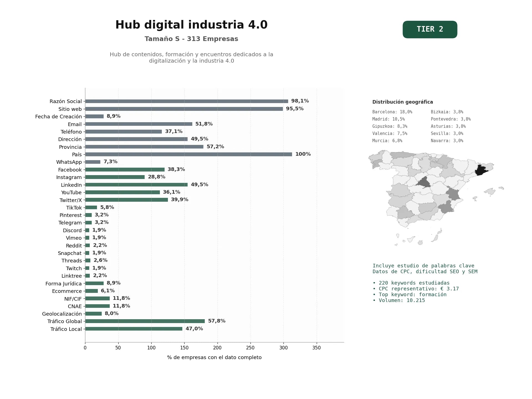Click the 'Distribución geográfica' heading
This screenshot has width=532, height=399.
(403, 102)
